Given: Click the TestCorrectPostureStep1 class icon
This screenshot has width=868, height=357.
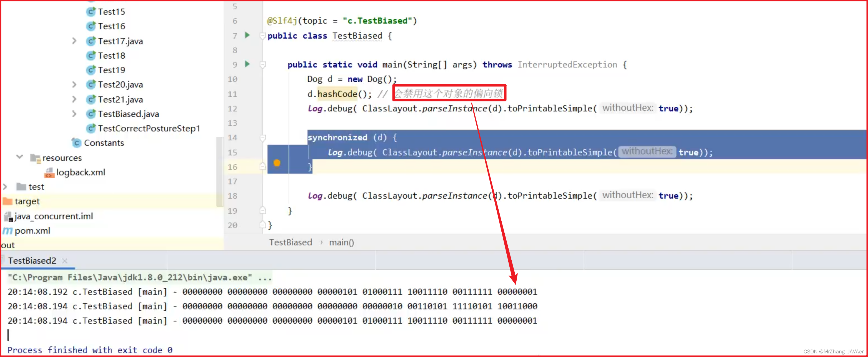Looking at the screenshot, I should 91,128.
